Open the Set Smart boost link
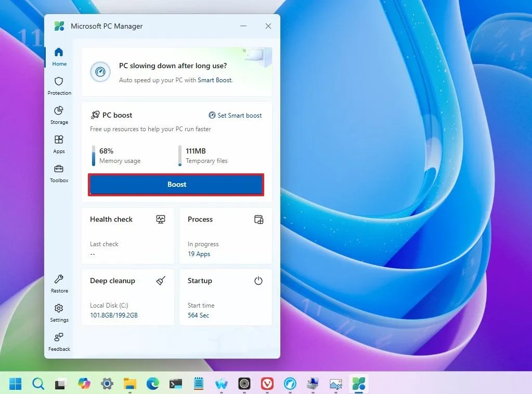 (x=235, y=115)
